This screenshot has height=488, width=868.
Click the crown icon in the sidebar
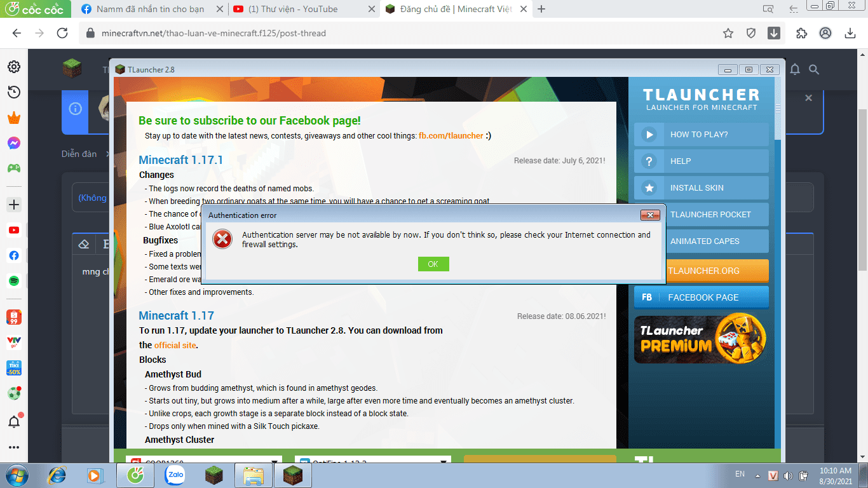click(x=13, y=118)
